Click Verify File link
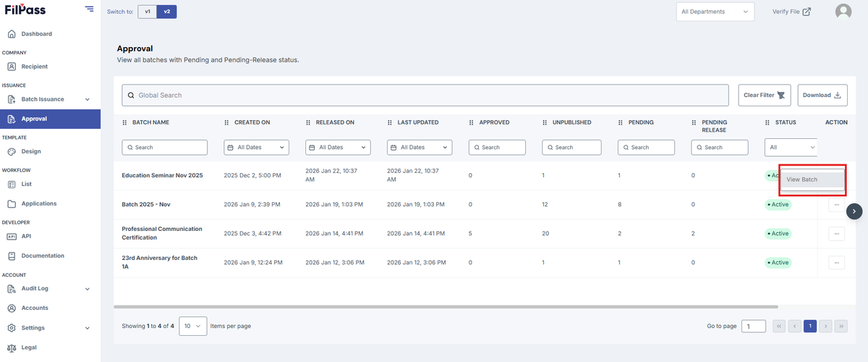868x362 pixels. tap(791, 12)
